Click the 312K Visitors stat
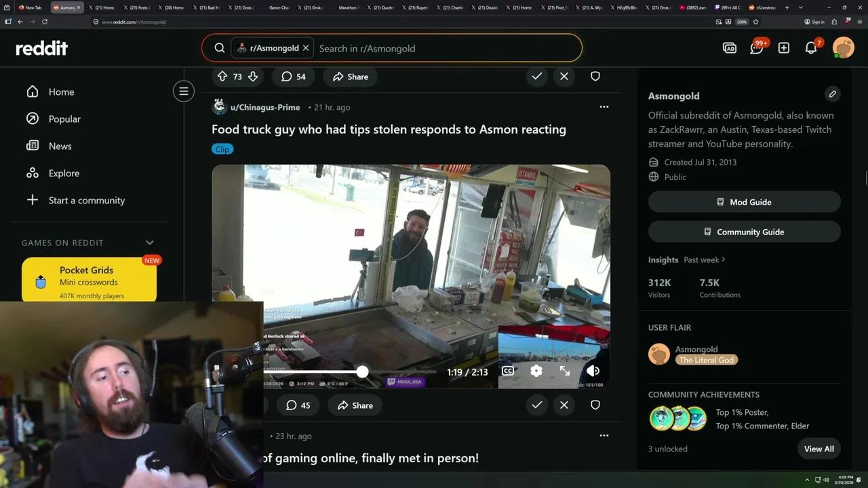Screen dimensions: 868x488 (660, 288)
